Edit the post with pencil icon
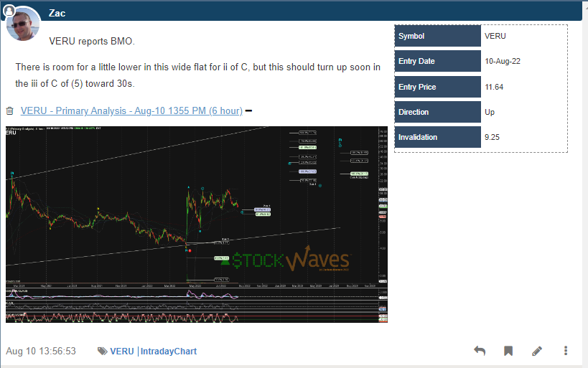The image size is (588, 368). coord(537,351)
